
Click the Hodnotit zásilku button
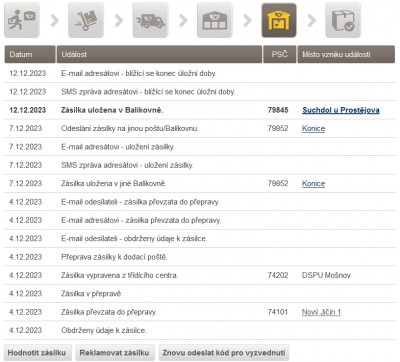point(37,353)
